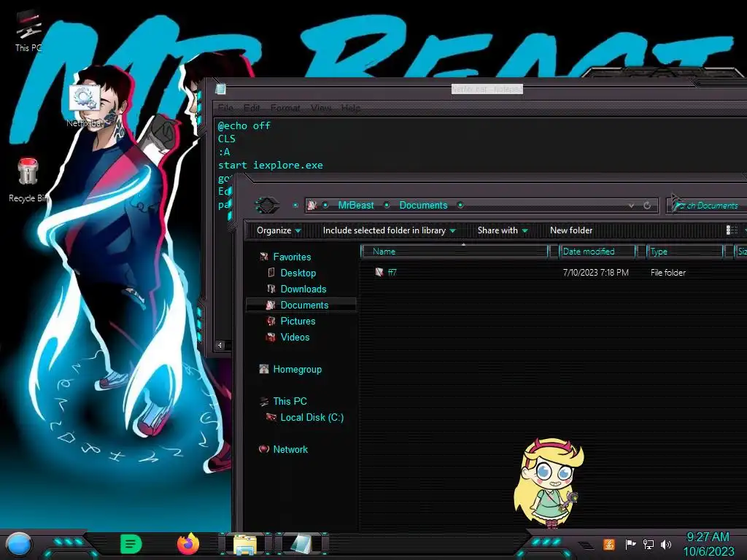Image resolution: width=747 pixels, height=560 pixels.
Task: Click the '@echo off' line in Notepad
Action: click(244, 125)
